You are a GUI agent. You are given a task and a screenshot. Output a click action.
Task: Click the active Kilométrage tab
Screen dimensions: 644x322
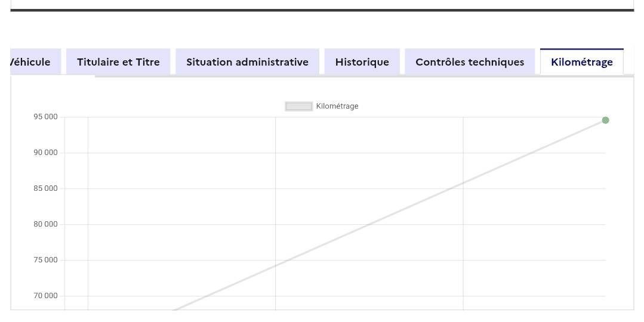coord(581,62)
